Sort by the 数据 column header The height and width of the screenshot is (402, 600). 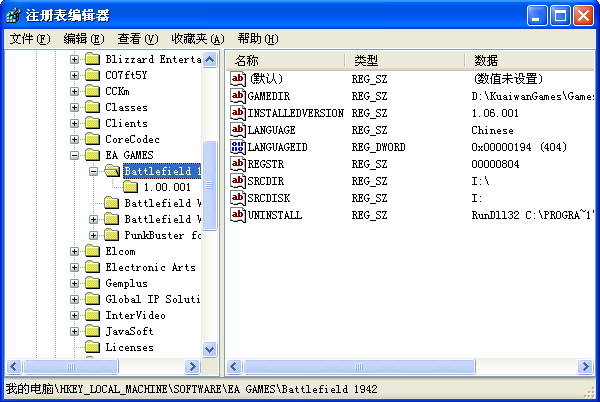(x=530, y=60)
